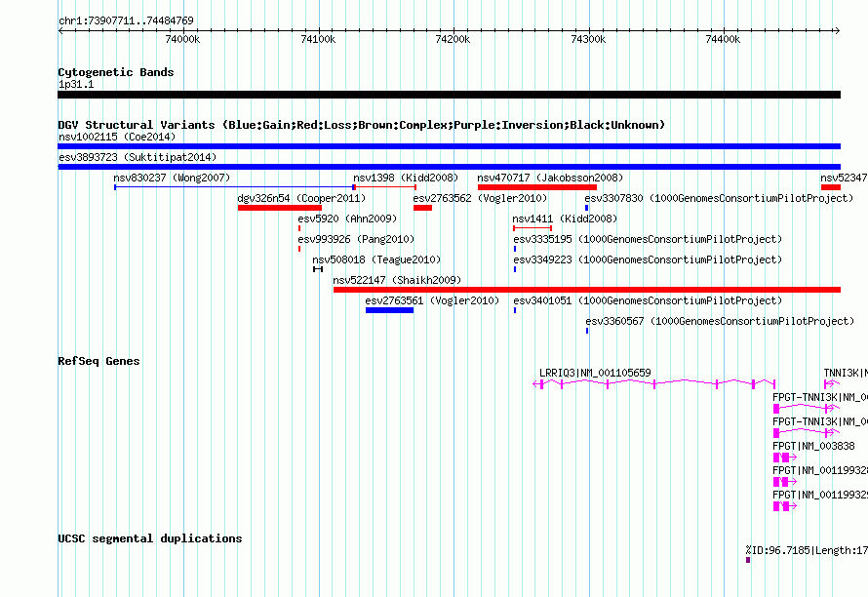The height and width of the screenshot is (597, 868).
Task: Click the chr1:73907711..74484769 coordinate label
Action: [x=126, y=20]
